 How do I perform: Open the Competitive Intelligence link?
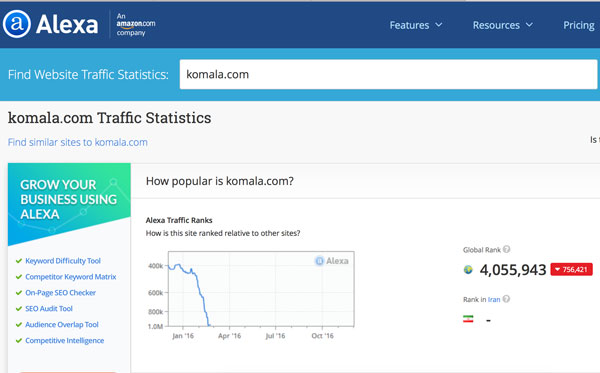[64, 340]
